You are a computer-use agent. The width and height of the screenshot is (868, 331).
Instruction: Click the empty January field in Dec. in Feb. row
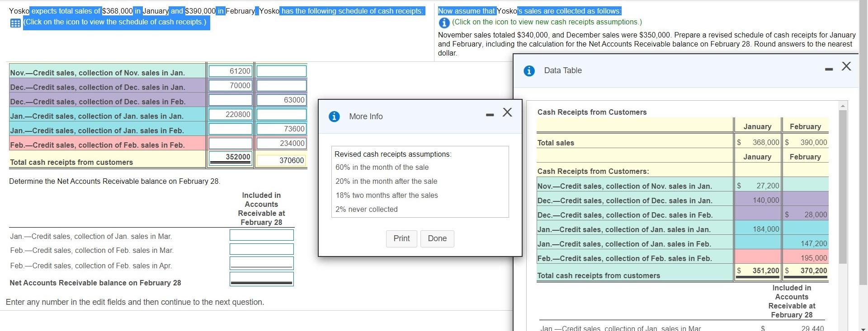pos(230,100)
